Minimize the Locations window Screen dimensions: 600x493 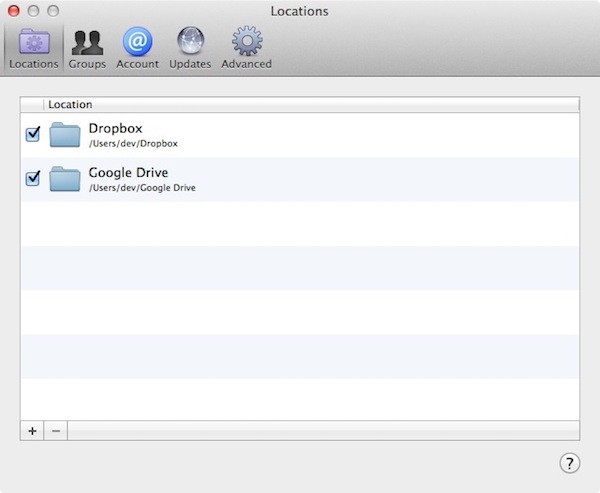pos(33,11)
